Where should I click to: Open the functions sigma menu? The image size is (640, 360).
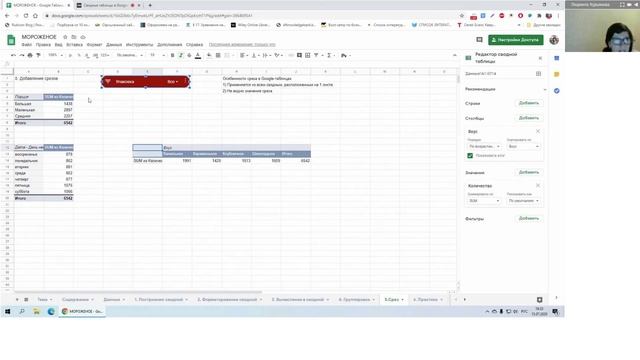pyautogui.click(x=329, y=55)
